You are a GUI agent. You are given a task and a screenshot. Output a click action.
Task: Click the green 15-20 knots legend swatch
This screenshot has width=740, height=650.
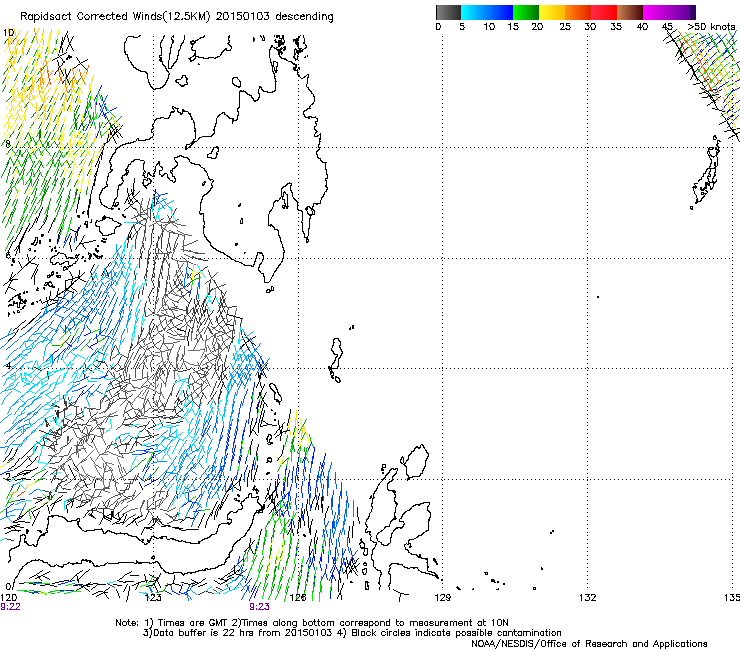(526, 12)
